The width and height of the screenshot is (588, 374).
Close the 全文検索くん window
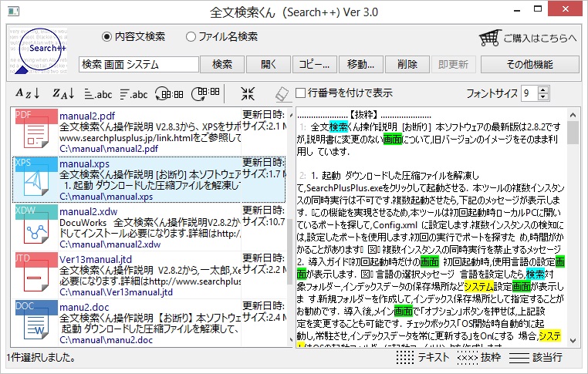tap(565, 9)
